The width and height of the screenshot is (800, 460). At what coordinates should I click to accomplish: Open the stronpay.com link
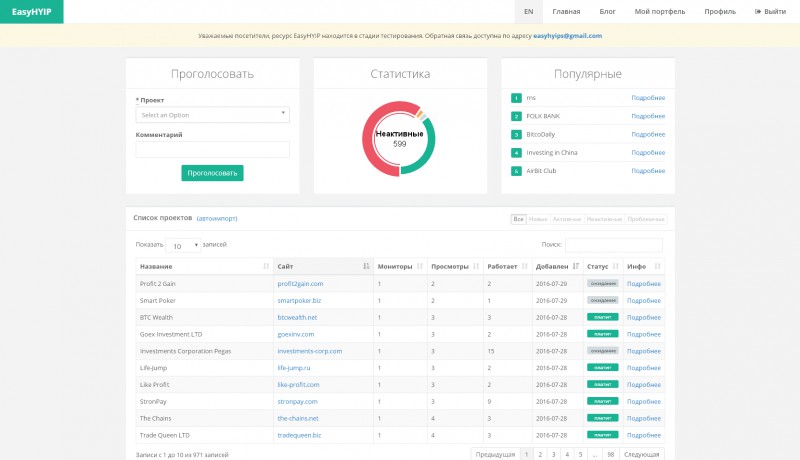coord(297,401)
